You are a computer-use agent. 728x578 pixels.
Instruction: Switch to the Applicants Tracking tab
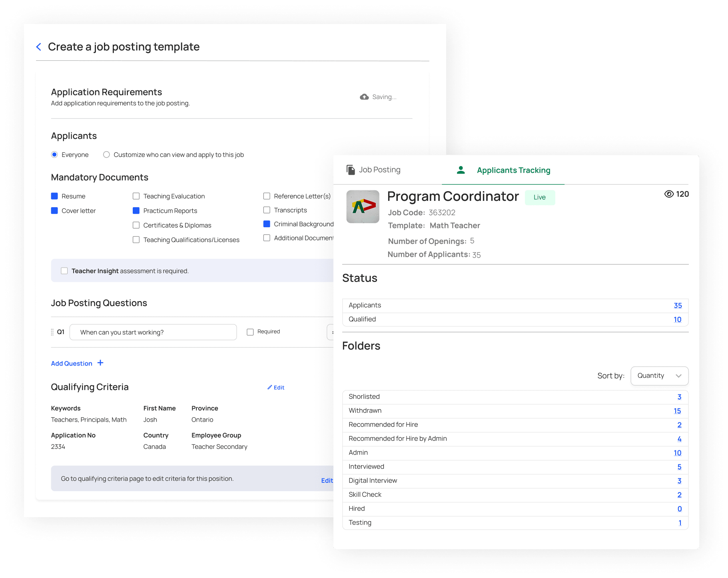tap(513, 170)
